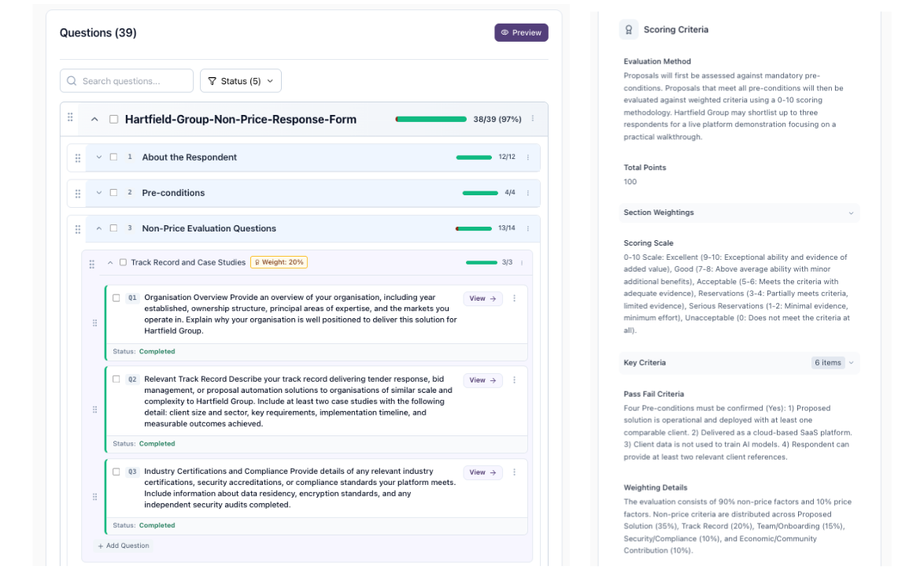Click Add Question under Track Record
The height and width of the screenshot is (570, 924).
pyautogui.click(x=124, y=546)
